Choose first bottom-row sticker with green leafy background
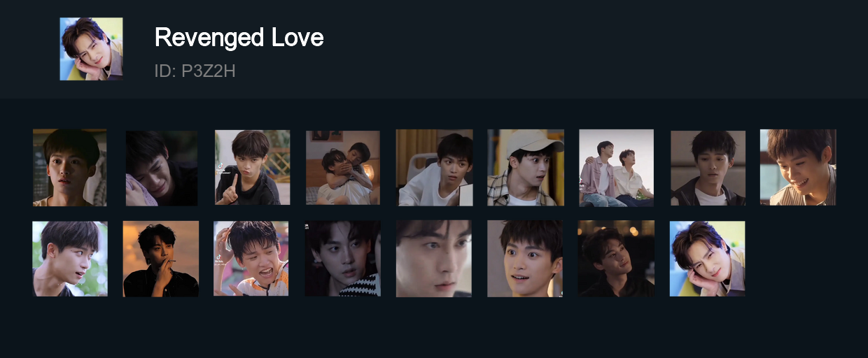The image size is (868, 358). (70, 259)
